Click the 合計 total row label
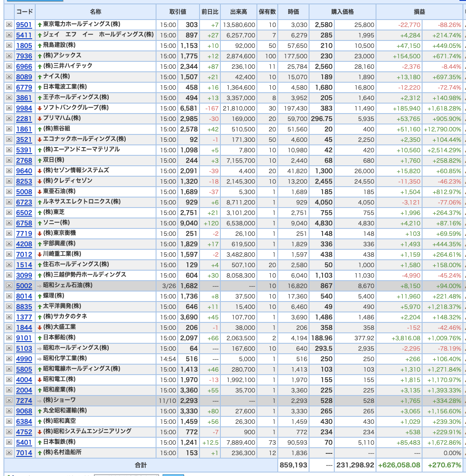The image size is (466, 476). tap(140, 465)
